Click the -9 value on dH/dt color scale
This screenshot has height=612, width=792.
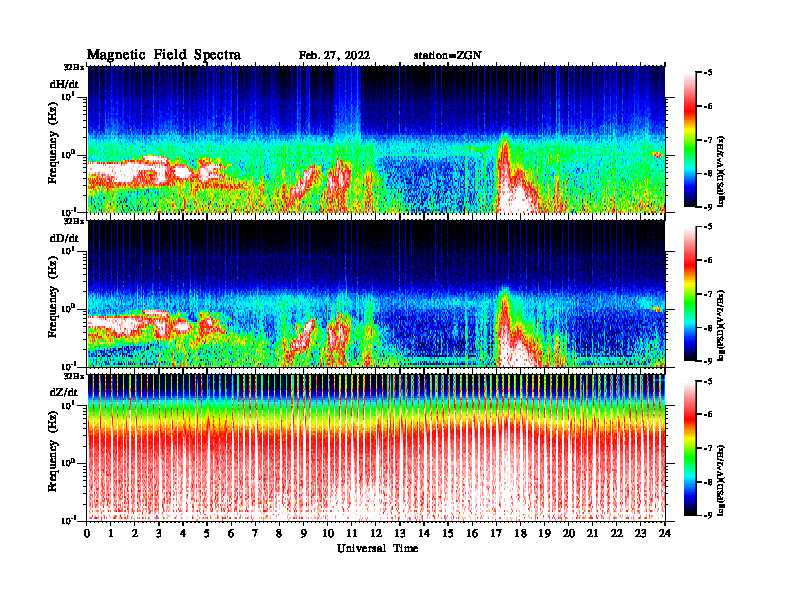click(708, 207)
